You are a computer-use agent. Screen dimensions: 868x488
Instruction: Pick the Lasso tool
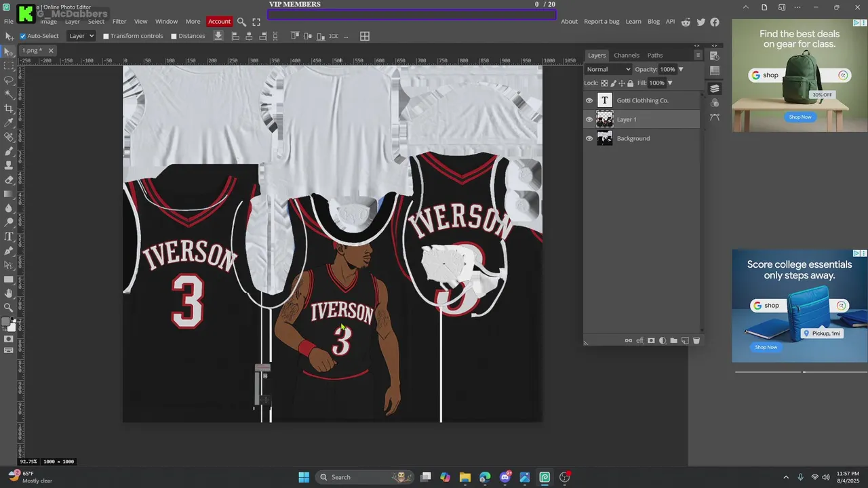click(x=9, y=80)
